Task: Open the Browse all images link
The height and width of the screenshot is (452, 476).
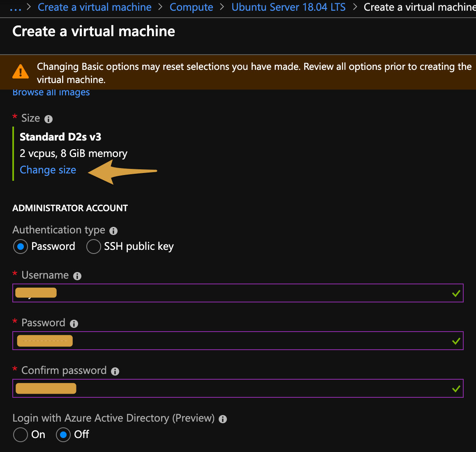Action: (x=51, y=93)
